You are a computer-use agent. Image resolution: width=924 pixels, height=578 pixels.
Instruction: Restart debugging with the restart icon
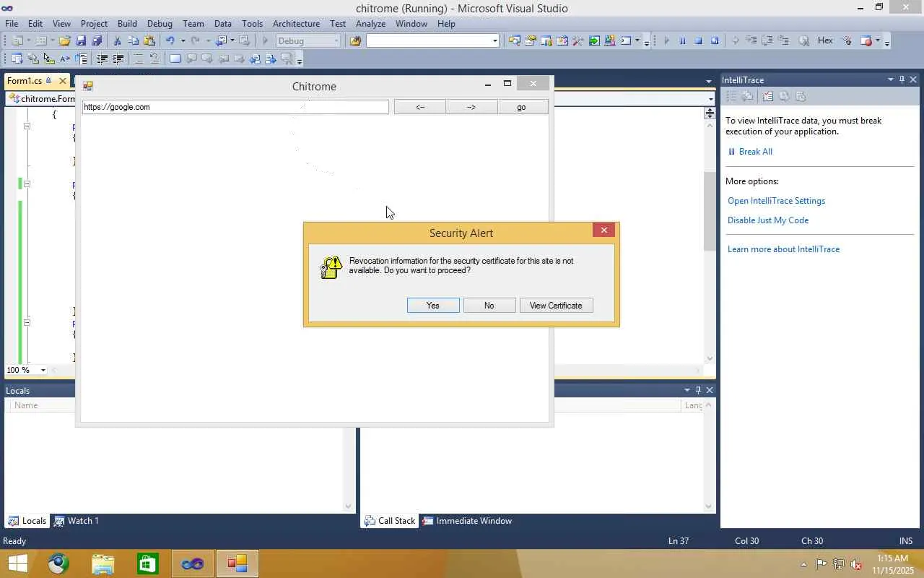[715, 41]
